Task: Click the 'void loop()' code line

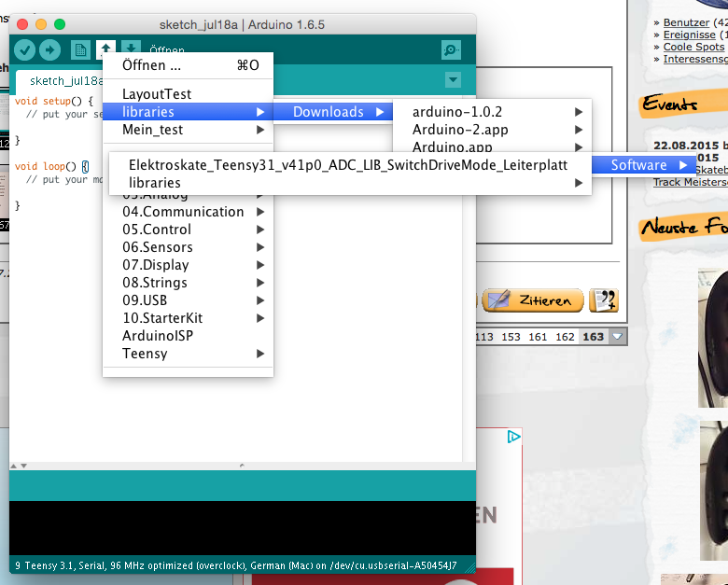Action: point(51,166)
